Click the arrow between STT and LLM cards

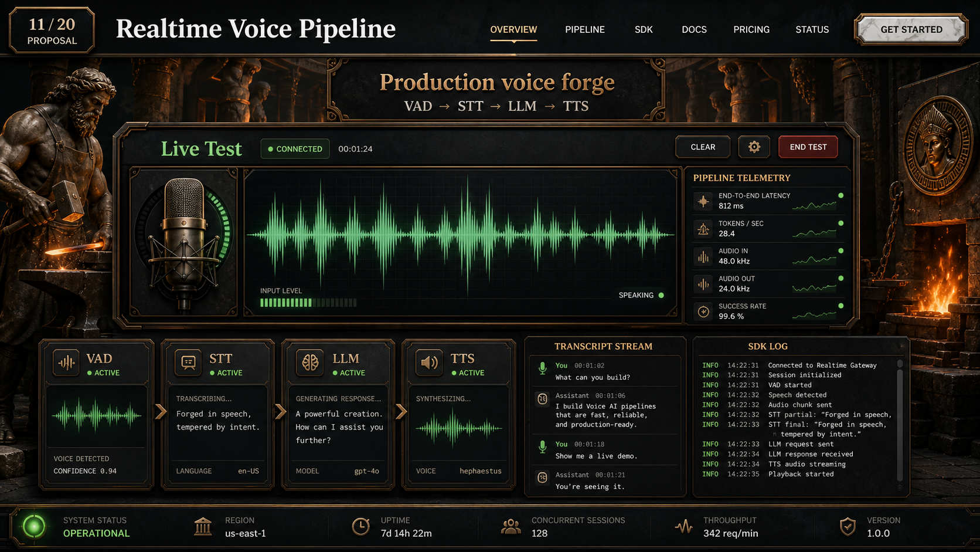pyautogui.click(x=280, y=411)
